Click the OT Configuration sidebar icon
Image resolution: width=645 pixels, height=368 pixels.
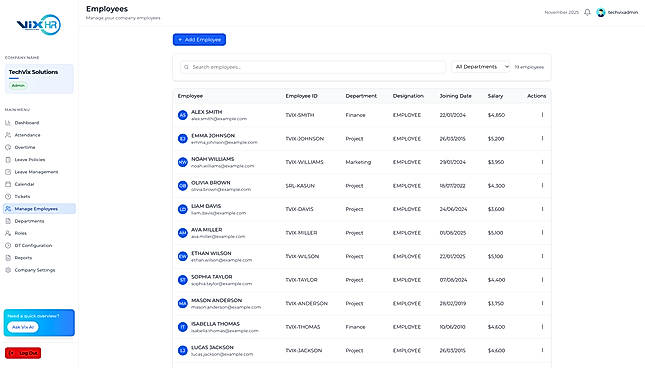pos(8,245)
